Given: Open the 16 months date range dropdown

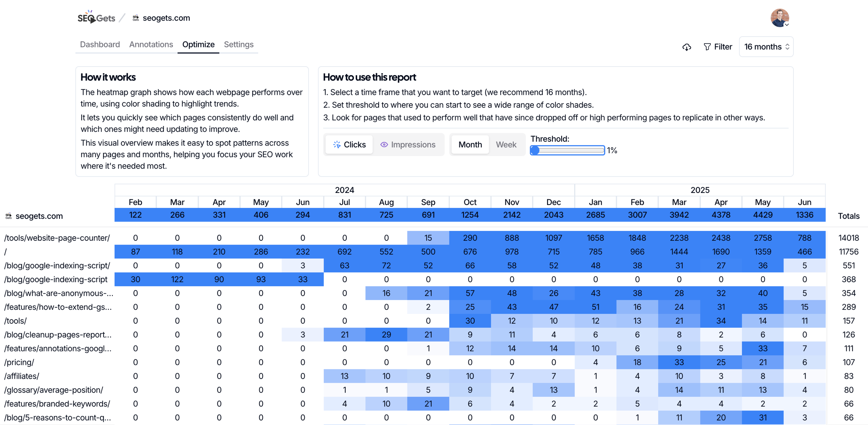Looking at the screenshot, I should [766, 47].
